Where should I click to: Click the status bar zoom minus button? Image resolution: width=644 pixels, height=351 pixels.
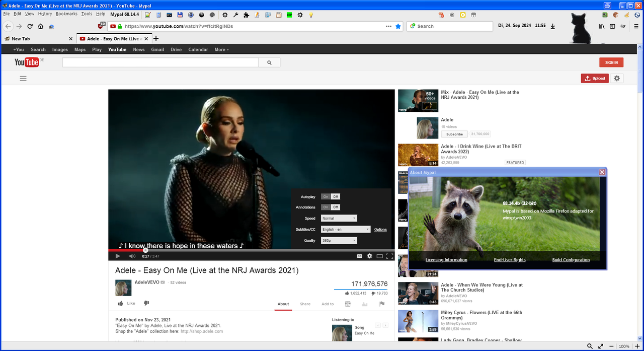[611, 346]
